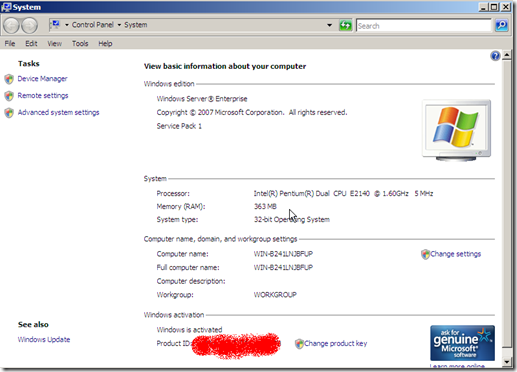
Task: Open the Help menu
Action: (x=105, y=44)
